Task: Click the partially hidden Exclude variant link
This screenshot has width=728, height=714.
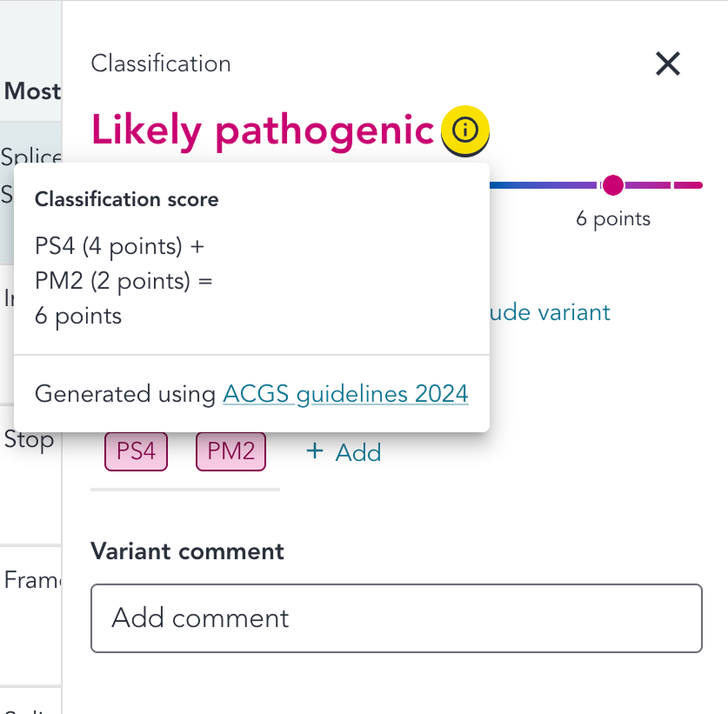Action: click(550, 312)
